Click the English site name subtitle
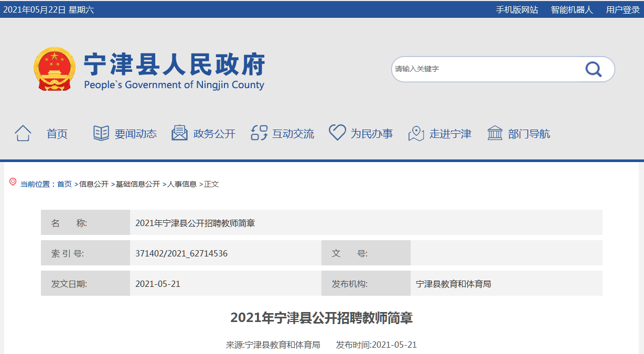 (174, 84)
